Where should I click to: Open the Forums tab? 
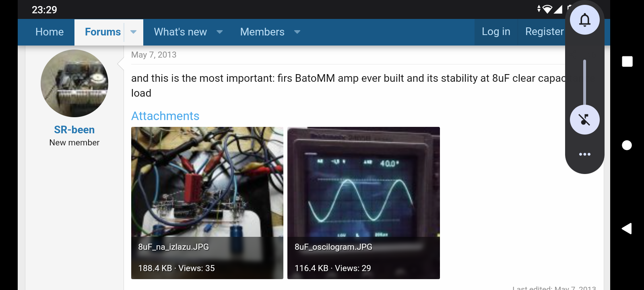103,32
